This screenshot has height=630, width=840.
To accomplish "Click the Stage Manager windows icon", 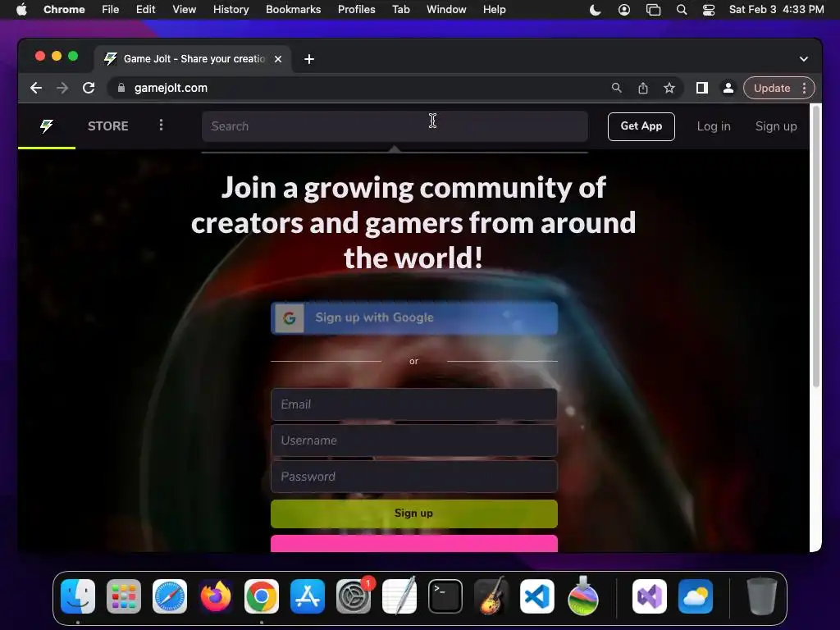I will point(653,10).
